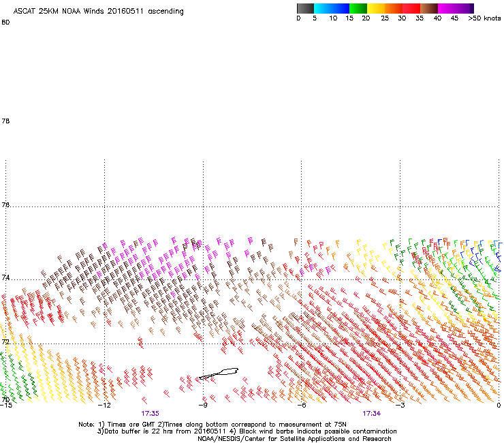Click the '80' latitude label at top
This screenshot has width=504, height=443.
[x=5, y=22]
